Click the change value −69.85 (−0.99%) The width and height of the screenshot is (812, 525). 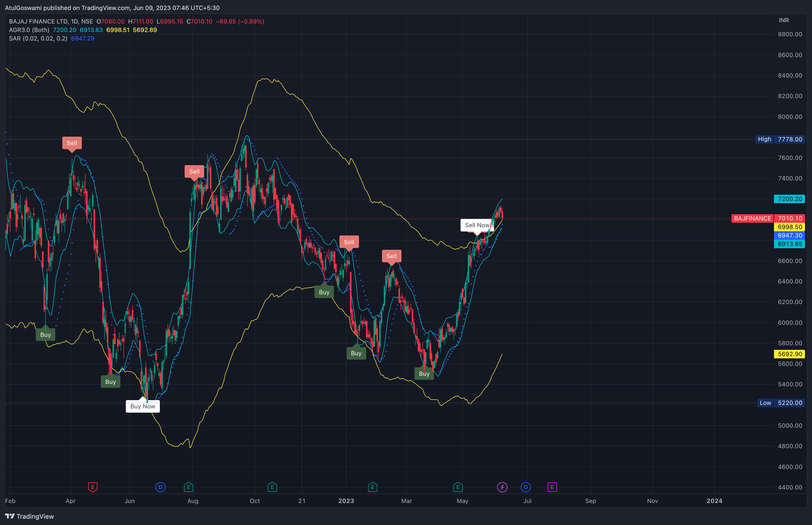pyautogui.click(x=240, y=22)
